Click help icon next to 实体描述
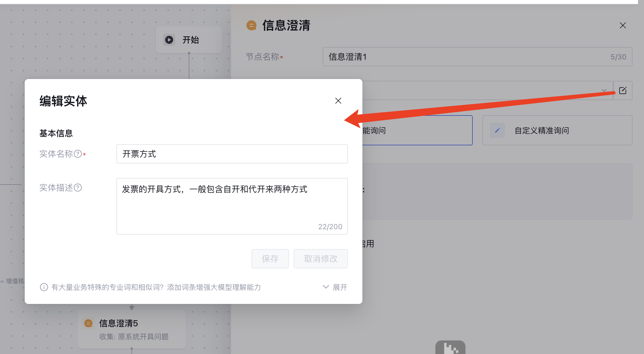The height and width of the screenshot is (354, 644). click(x=78, y=188)
